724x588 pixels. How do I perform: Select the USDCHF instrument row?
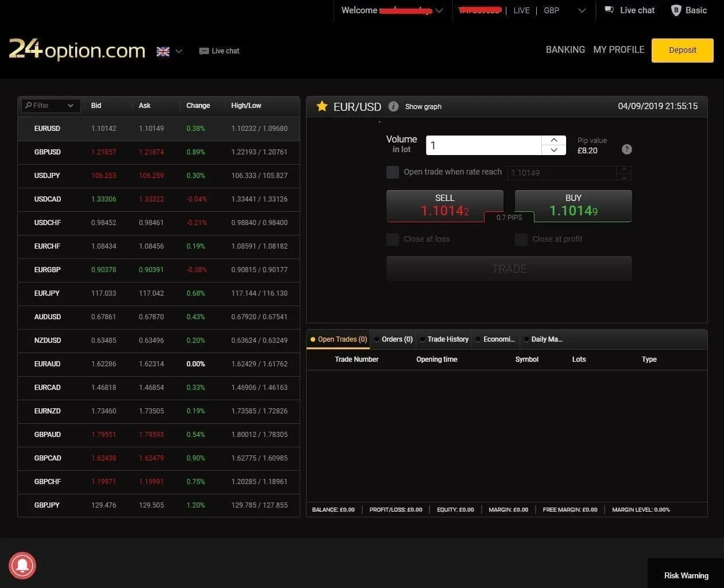coord(158,223)
